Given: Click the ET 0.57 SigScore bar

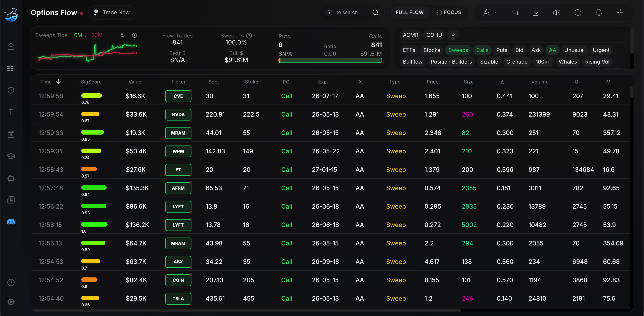Looking at the screenshot, I should (89, 169).
